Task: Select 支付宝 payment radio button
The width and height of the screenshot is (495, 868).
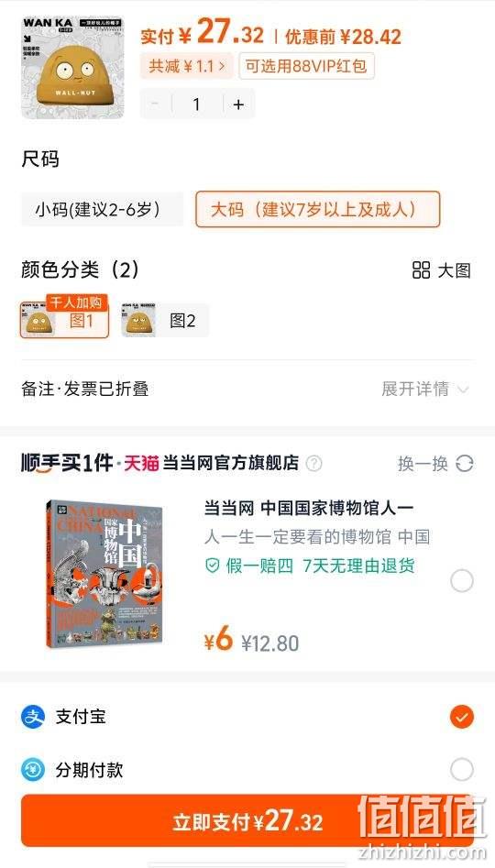Action: pos(462,717)
